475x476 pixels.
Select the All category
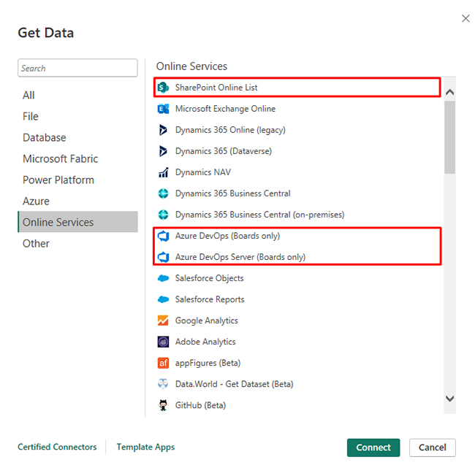77,96
